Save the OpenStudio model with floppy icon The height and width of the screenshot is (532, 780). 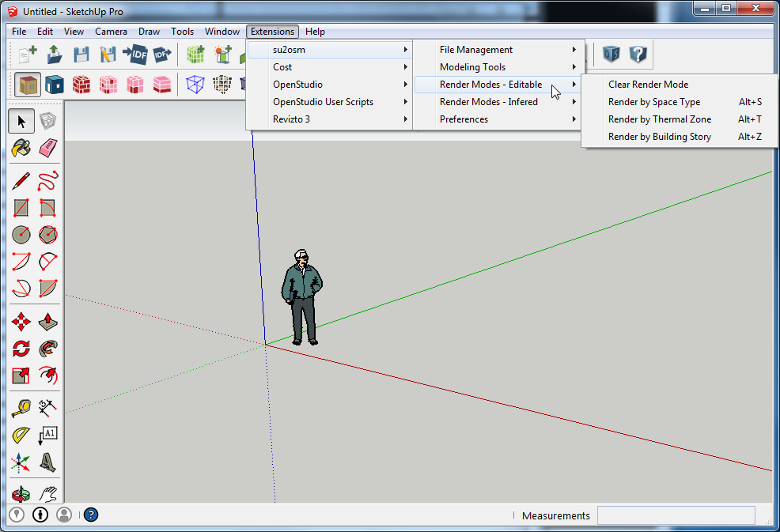coord(81,54)
